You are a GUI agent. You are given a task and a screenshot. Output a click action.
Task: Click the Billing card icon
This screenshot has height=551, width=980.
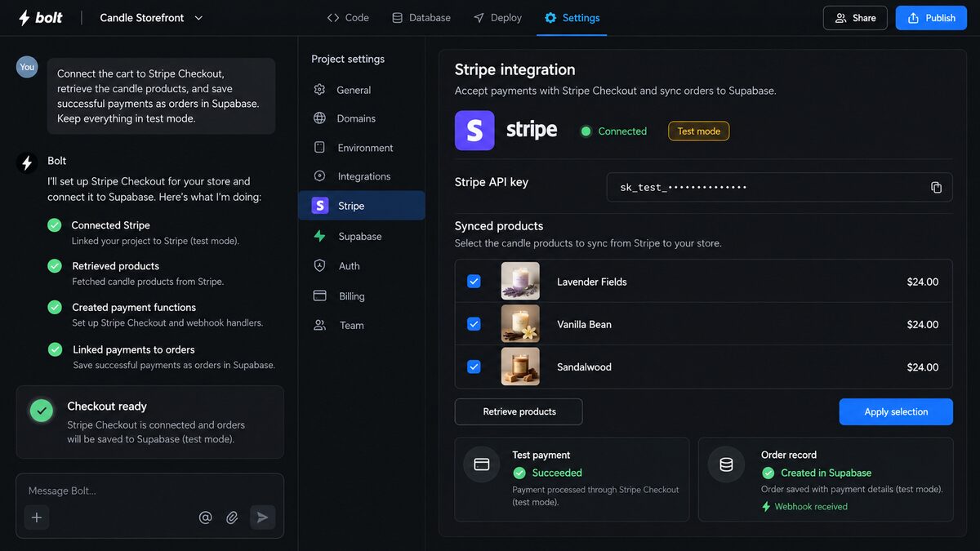click(x=320, y=295)
